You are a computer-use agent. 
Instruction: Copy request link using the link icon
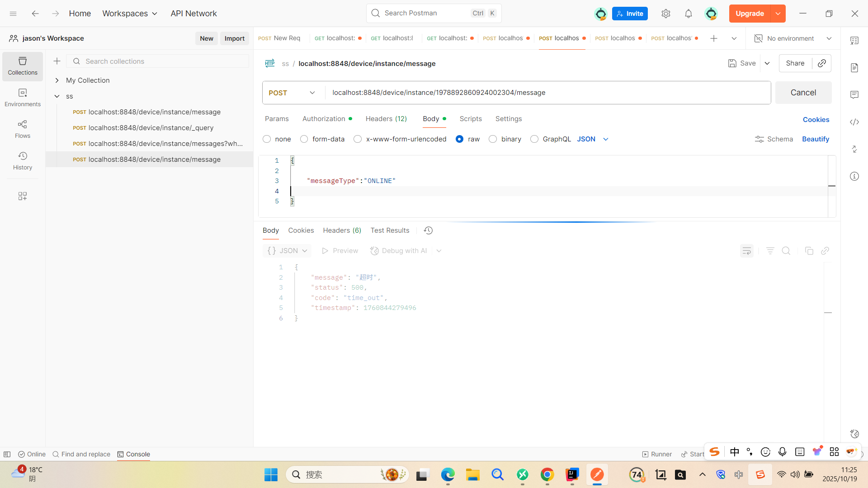pos(822,63)
